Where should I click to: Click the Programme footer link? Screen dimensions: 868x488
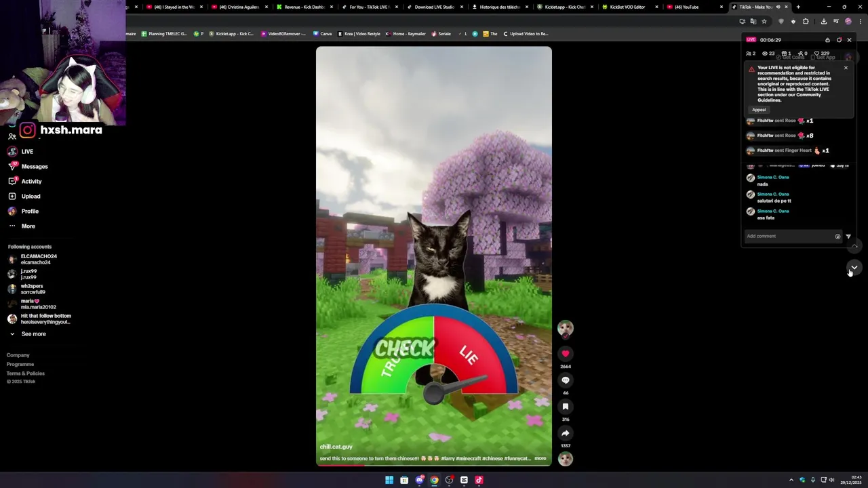coord(20,364)
